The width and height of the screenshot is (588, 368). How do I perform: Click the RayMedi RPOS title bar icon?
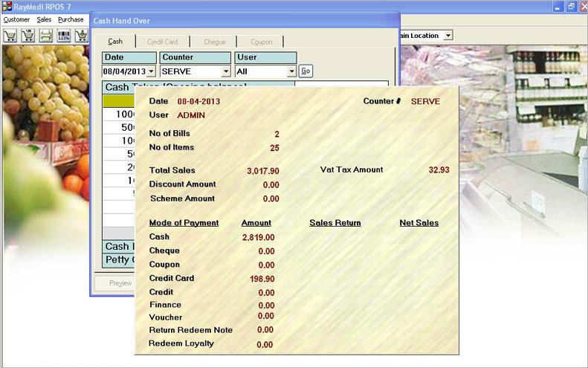(7, 7)
